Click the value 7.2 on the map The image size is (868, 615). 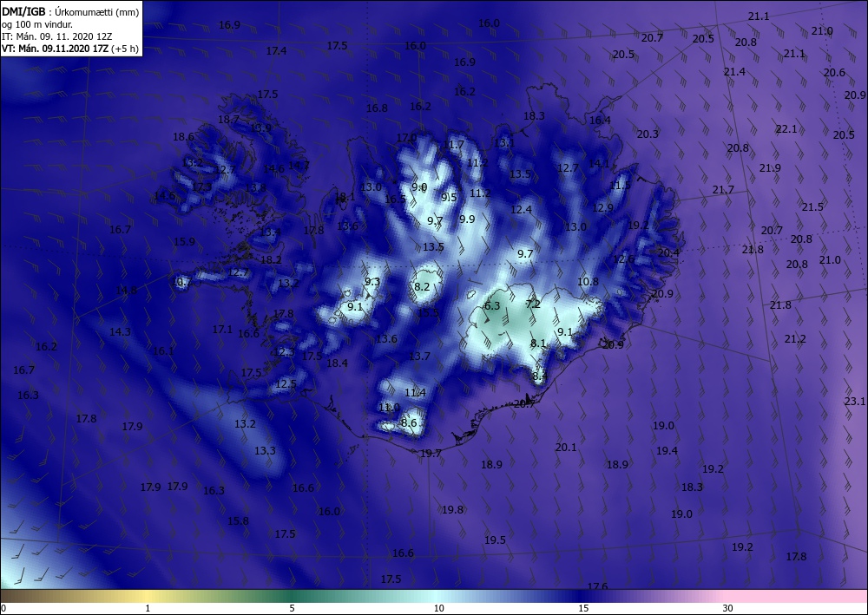tap(533, 304)
